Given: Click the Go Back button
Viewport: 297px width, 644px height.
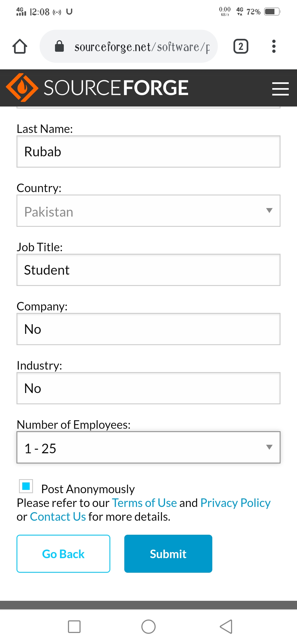Looking at the screenshot, I should (x=64, y=554).
